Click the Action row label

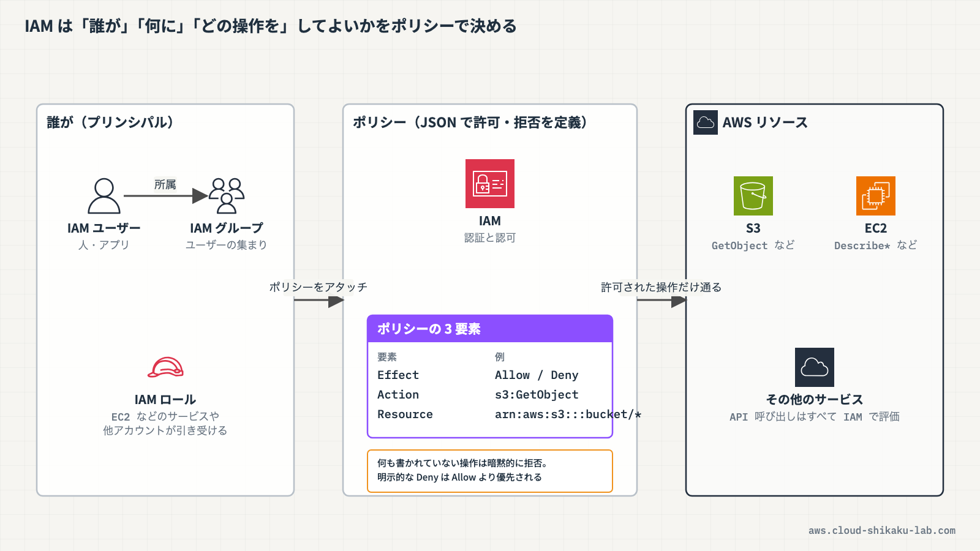tap(398, 395)
